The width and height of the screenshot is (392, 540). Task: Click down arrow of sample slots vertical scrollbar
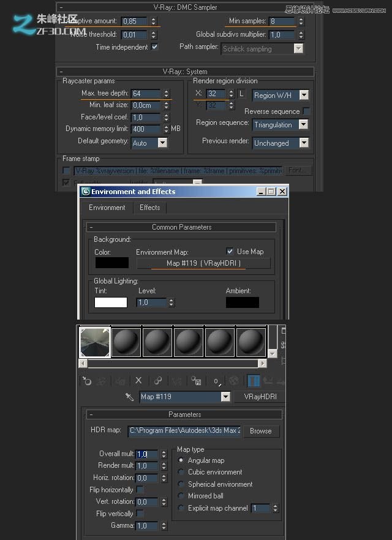273,354
